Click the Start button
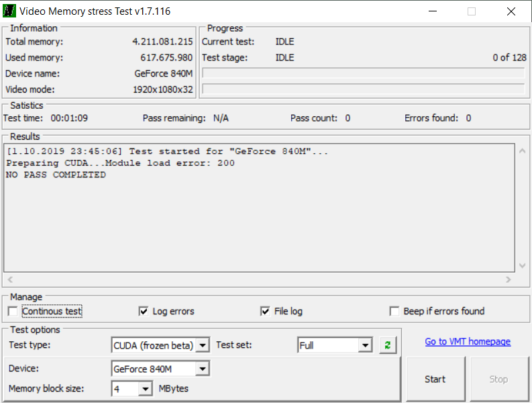Image resolution: width=532 pixels, height=403 pixels. (x=435, y=379)
